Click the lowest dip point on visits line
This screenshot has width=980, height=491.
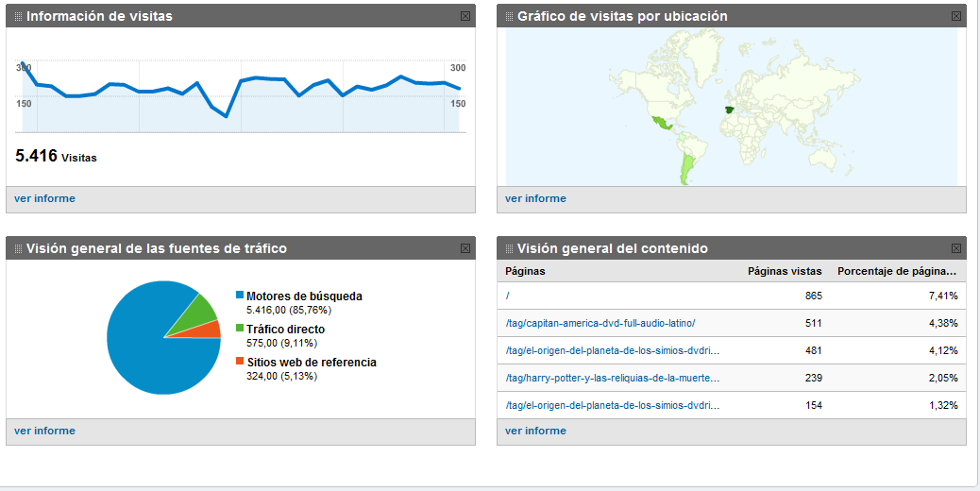[x=226, y=116]
